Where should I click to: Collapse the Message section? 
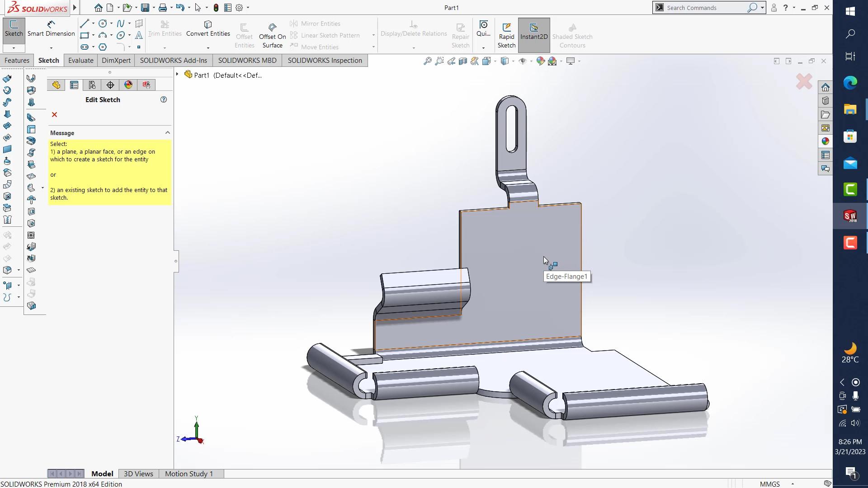point(167,133)
